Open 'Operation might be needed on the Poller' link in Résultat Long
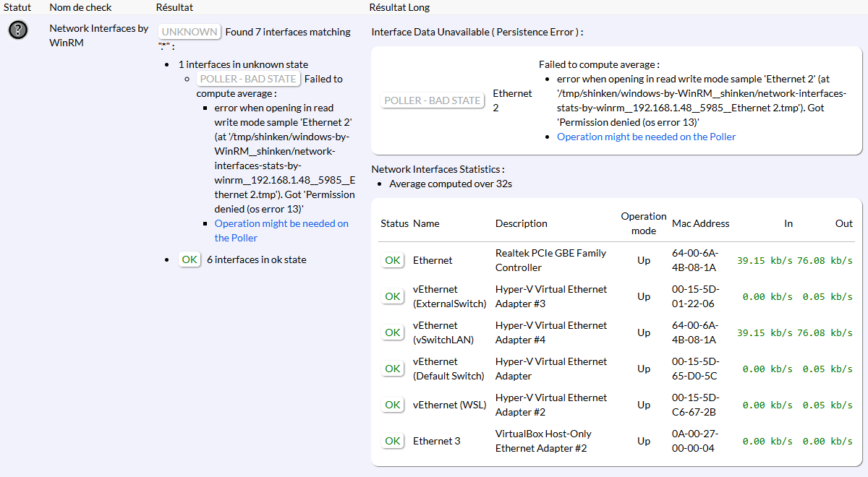 tap(646, 137)
